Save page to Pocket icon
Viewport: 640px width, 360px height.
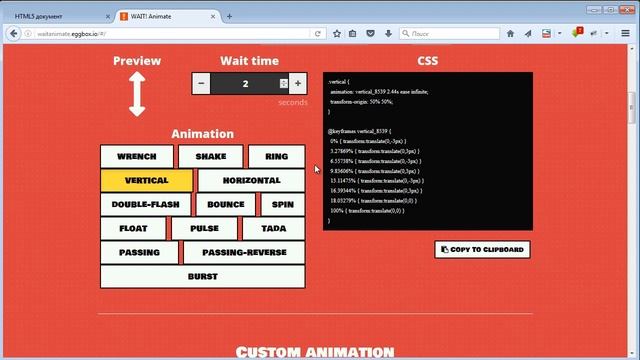click(x=370, y=33)
